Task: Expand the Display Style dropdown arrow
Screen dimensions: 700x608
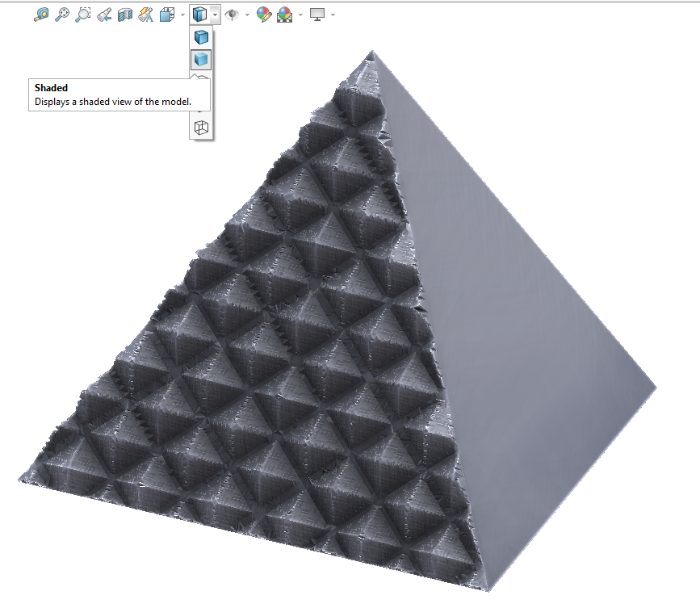Action: click(213, 14)
